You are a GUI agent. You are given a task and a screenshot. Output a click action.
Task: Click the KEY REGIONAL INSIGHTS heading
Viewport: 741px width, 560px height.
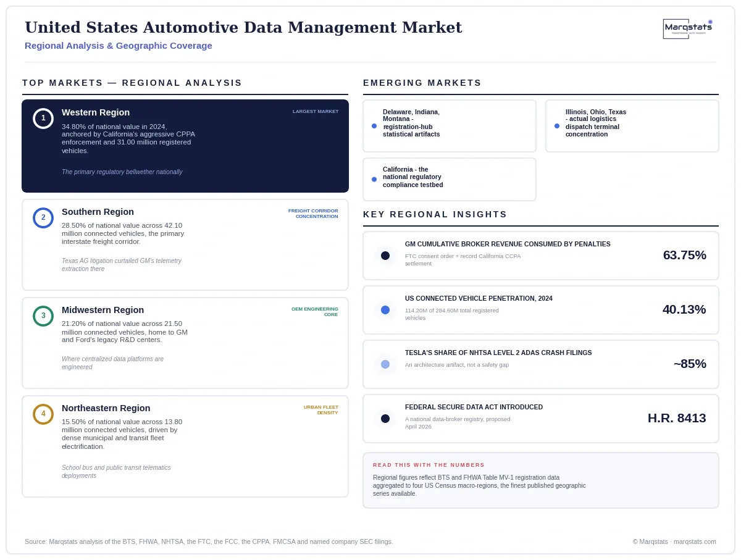pyautogui.click(x=435, y=214)
